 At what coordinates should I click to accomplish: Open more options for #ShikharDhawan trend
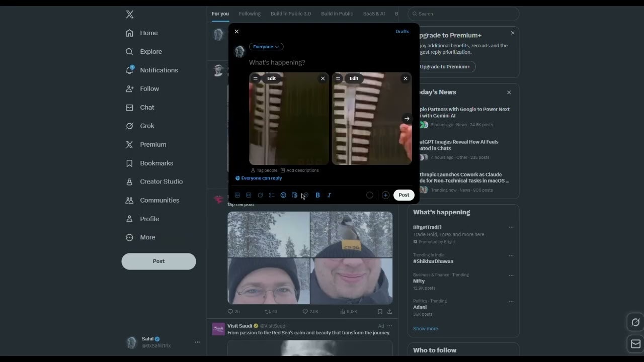tap(511, 255)
